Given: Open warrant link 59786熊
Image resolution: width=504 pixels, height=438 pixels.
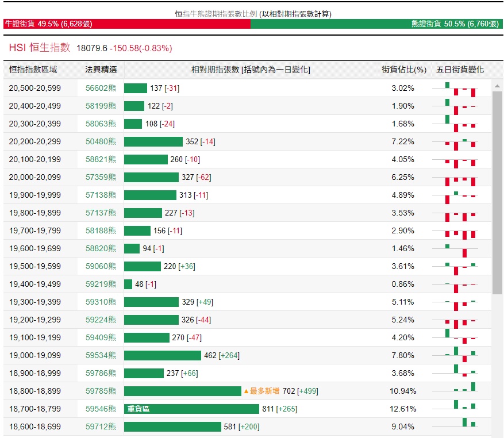Looking at the screenshot, I should click(x=101, y=374).
